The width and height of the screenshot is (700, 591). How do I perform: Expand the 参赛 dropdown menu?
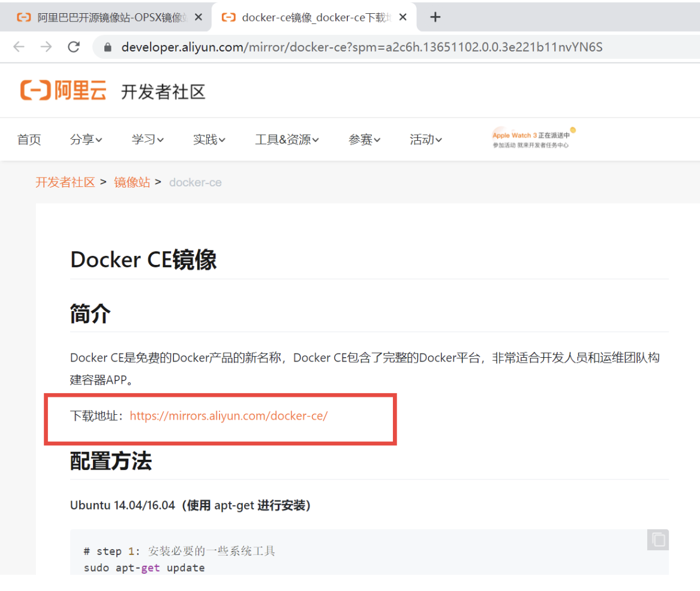[365, 140]
